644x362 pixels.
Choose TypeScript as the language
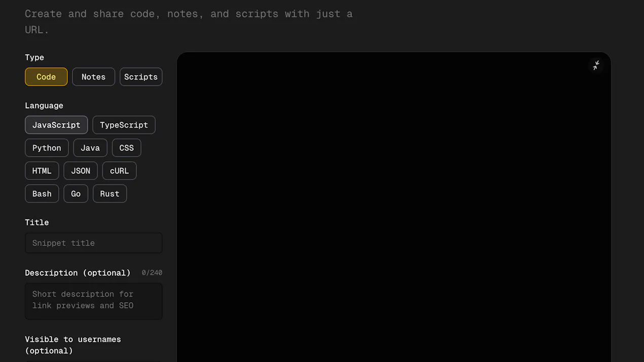[124, 125]
